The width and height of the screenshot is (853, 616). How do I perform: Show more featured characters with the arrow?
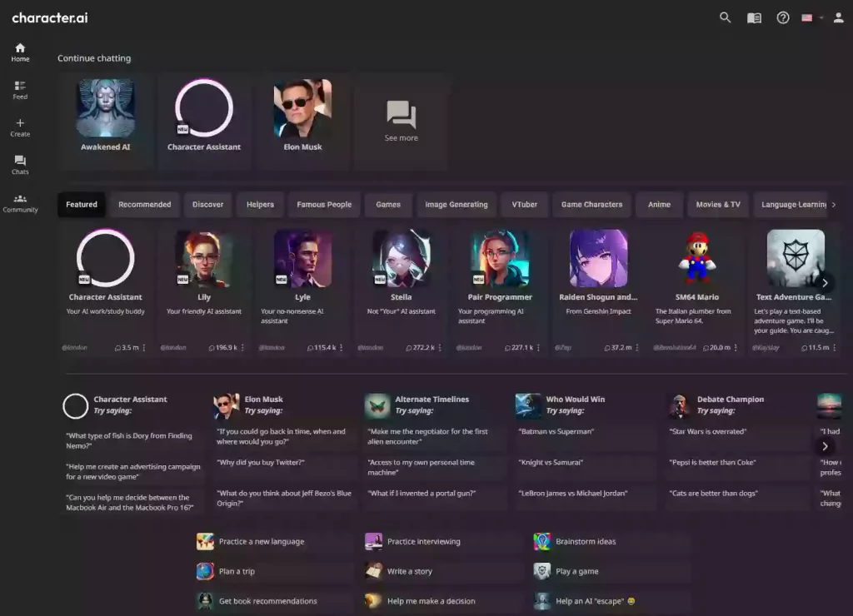click(824, 281)
